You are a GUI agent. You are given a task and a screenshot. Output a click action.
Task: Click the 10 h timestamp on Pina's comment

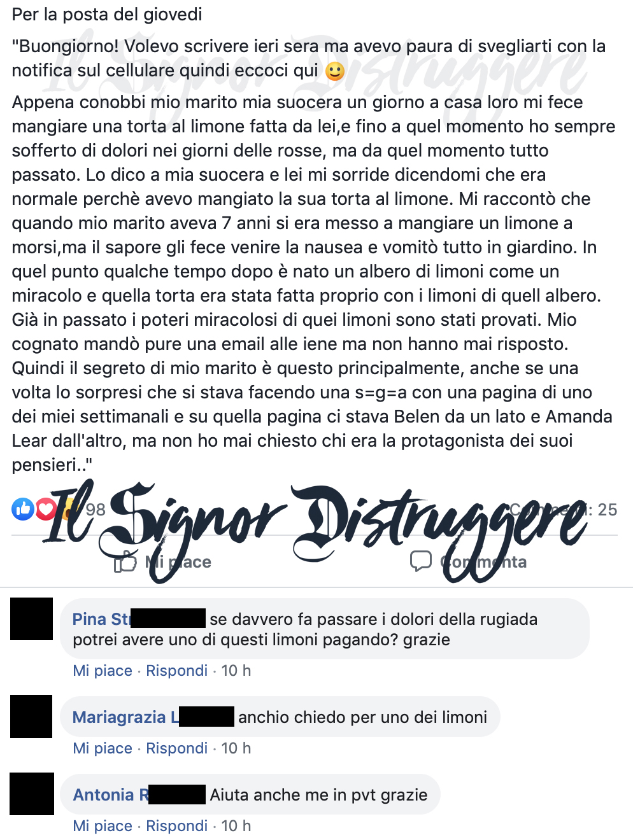click(x=236, y=670)
